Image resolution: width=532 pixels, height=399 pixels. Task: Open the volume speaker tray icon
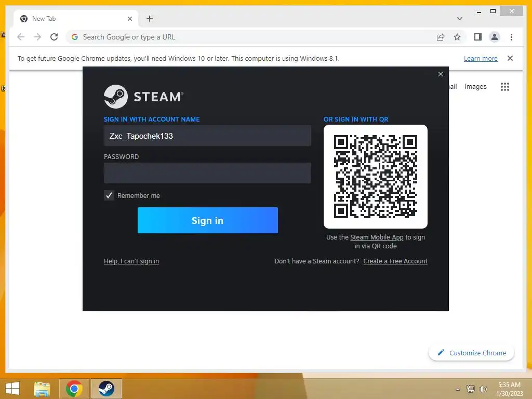(x=483, y=389)
